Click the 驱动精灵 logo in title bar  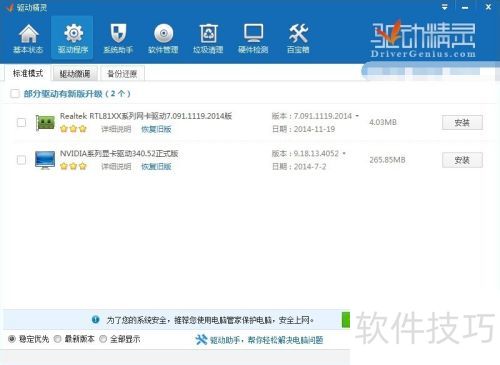click(10, 7)
